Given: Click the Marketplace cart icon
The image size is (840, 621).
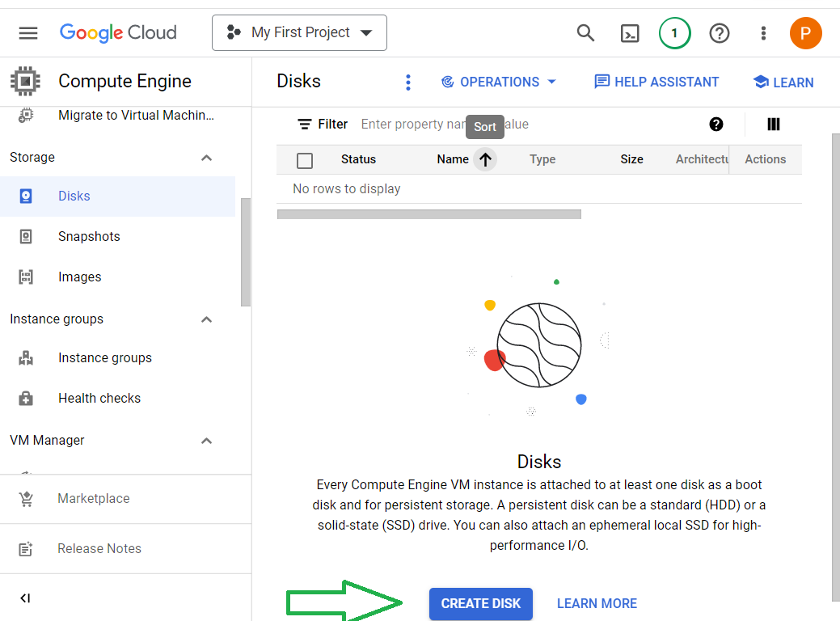Looking at the screenshot, I should [x=26, y=499].
